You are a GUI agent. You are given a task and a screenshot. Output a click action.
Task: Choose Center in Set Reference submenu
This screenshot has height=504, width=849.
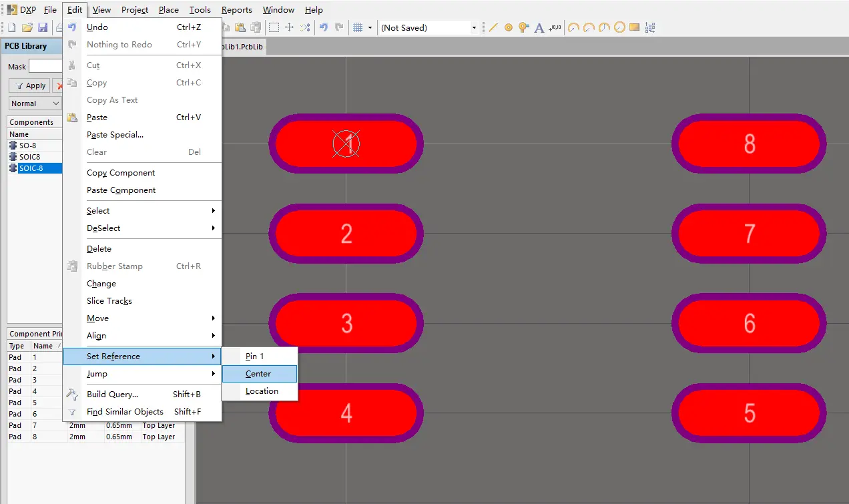pos(258,374)
